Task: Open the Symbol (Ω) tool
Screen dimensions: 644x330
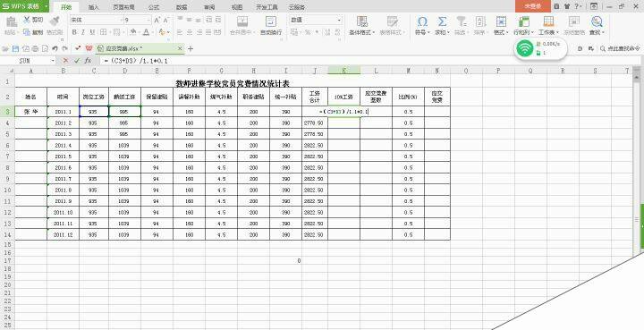Action: (x=422, y=21)
